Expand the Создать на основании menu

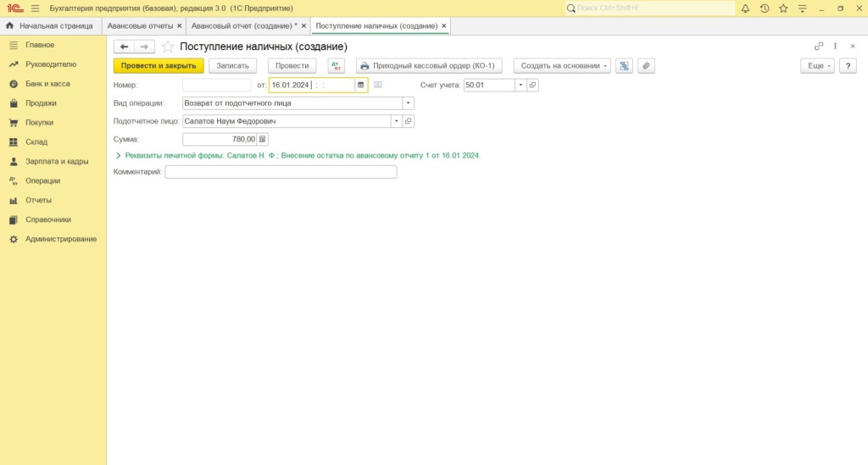(x=561, y=65)
